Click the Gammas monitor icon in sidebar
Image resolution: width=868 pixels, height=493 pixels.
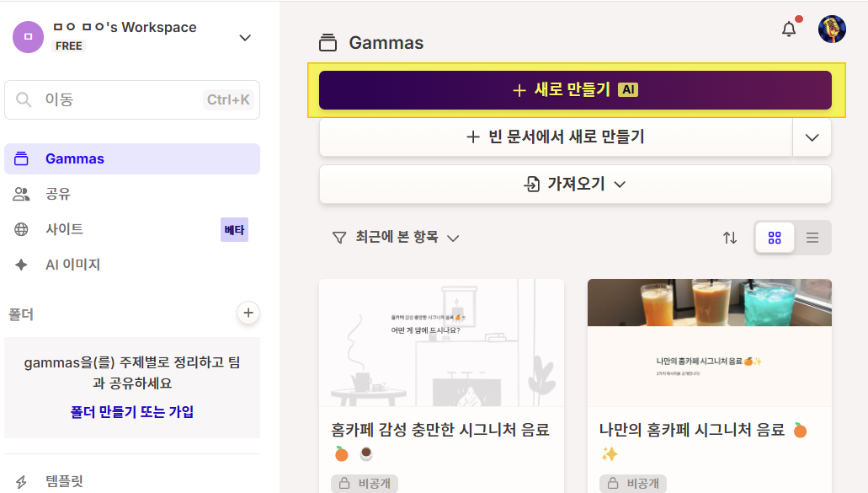(x=20, y=158)
